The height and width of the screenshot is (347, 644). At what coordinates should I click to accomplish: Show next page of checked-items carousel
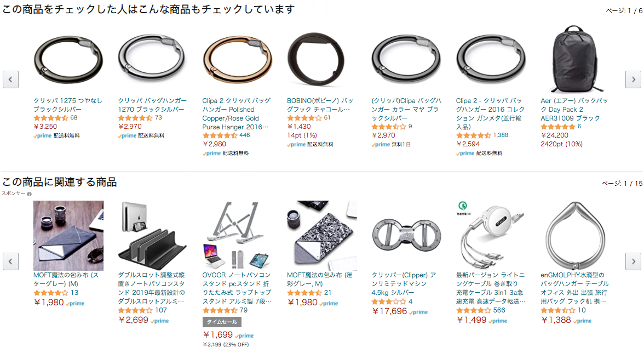633,79
